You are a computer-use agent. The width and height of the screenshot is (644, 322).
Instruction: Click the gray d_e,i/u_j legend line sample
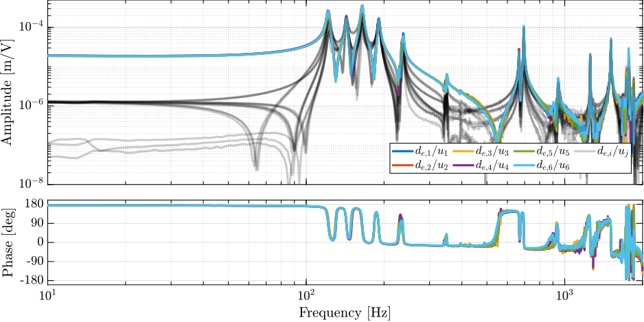tap(584, 151)
